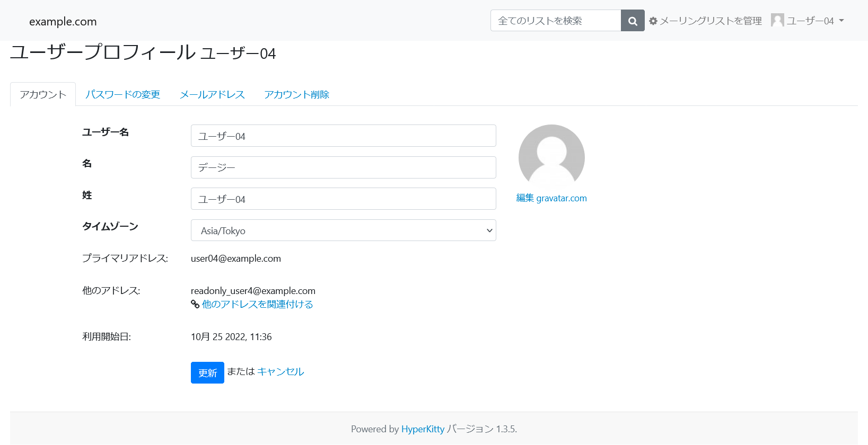
Task: Expand the Asia/Tokyo timezone dropdown
Action: [344, 230]
